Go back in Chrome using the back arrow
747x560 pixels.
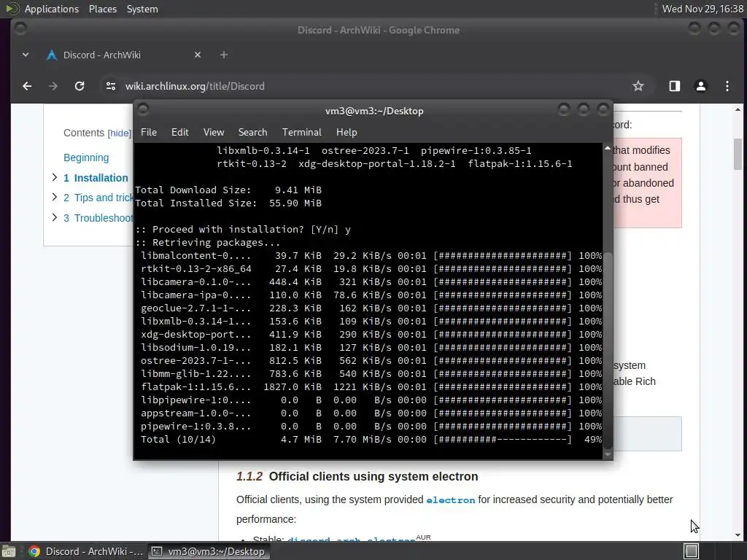click(27, 86)
